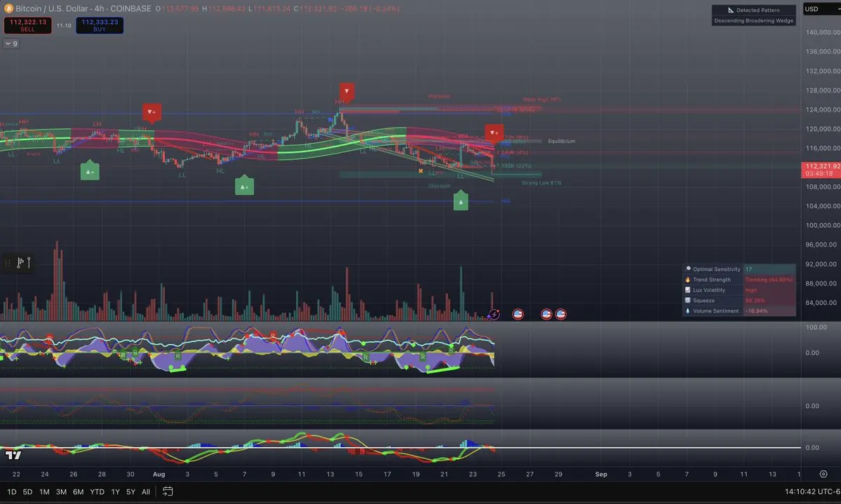
Task: Click the chart icon beside Lux Volatility
Action: (x=688, y=290)
